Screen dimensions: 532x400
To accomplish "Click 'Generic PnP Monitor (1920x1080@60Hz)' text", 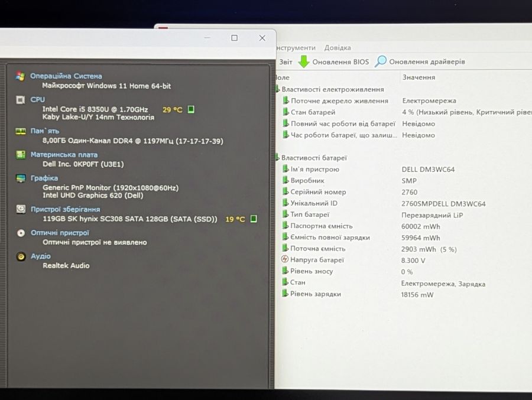I will coord(111,188).
